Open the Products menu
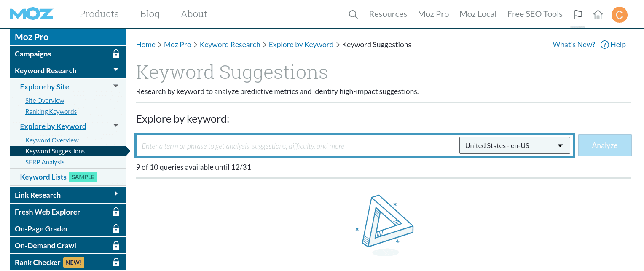 point(99,14)
